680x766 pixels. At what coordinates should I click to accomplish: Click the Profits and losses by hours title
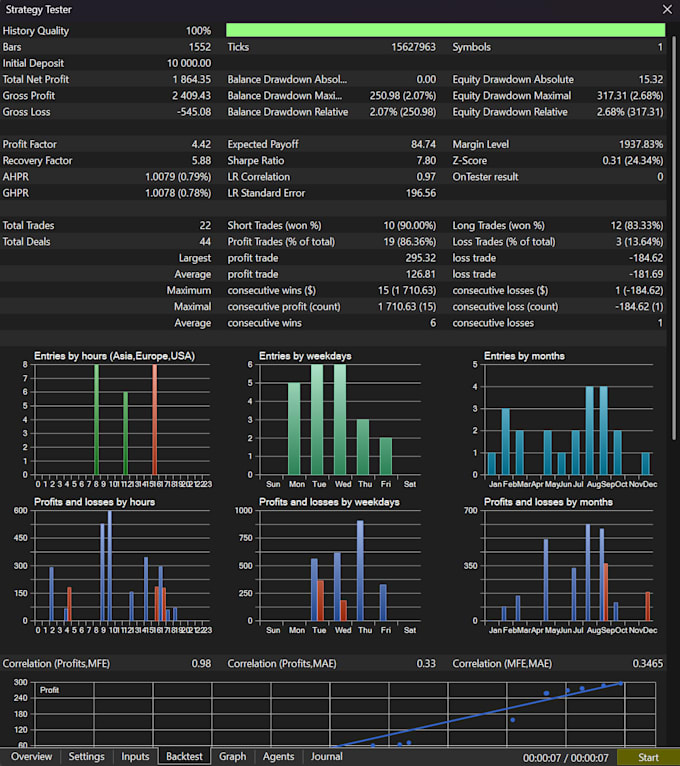[x=94, y=502]
